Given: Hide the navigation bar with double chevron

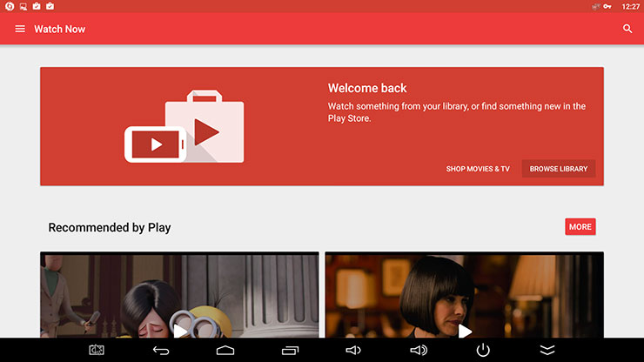Looking at the screenshot, I should pos(547,350).
